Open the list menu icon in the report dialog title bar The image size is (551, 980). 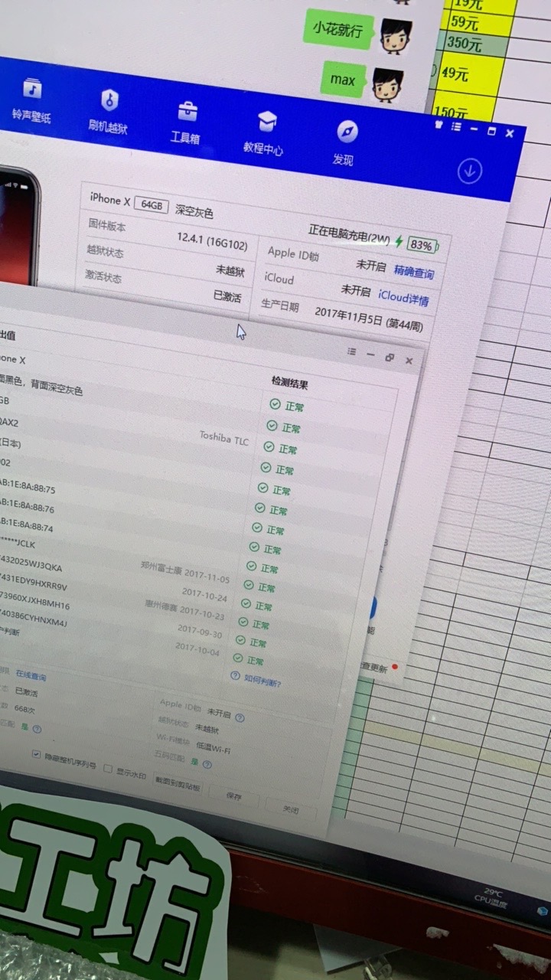(352, 351)
